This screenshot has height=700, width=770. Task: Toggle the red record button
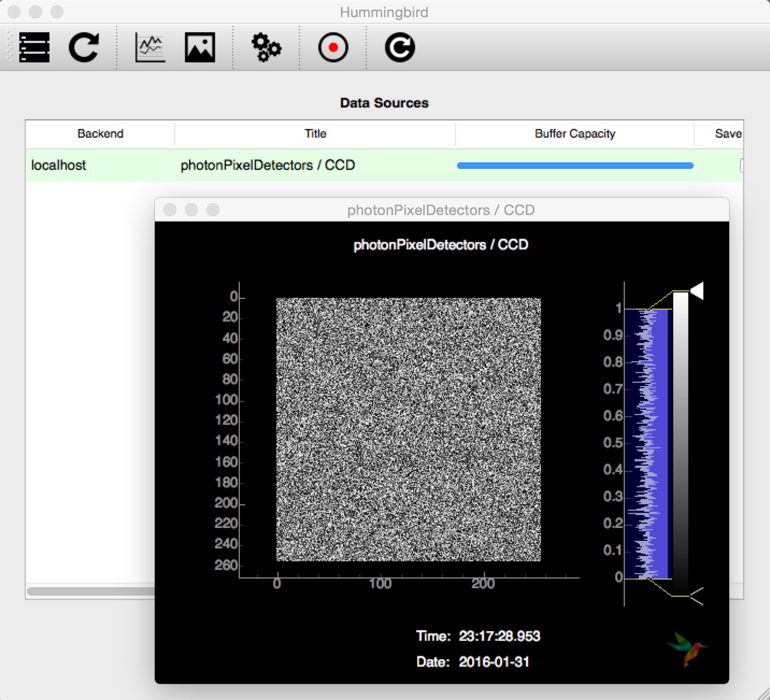[x=333, y=47]
